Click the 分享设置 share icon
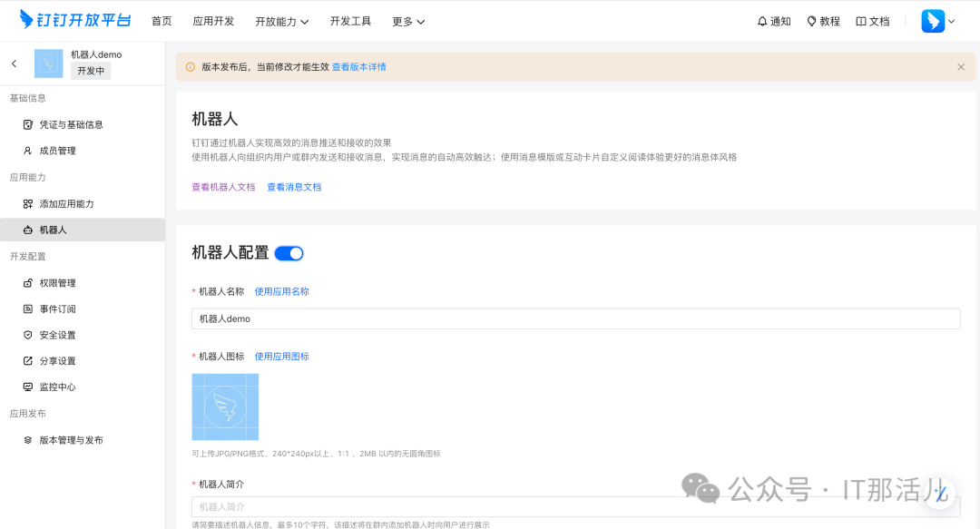 pyautogui.click(x=27, y=361)
